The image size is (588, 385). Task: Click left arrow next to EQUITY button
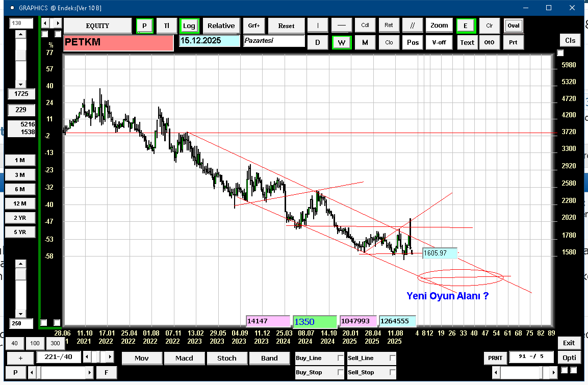click(x=45, y=23)
